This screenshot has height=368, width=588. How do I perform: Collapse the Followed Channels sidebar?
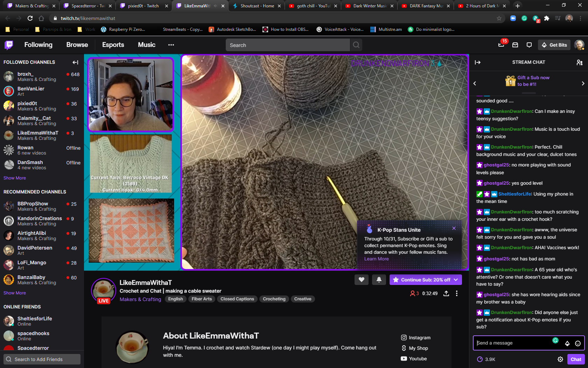tap(75, 62)
